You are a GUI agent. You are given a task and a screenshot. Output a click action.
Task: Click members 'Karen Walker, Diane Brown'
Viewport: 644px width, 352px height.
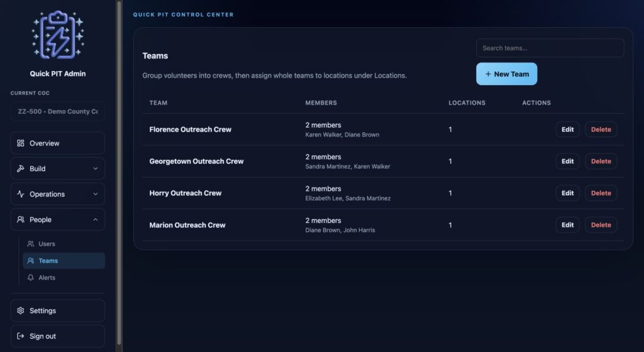342,135
